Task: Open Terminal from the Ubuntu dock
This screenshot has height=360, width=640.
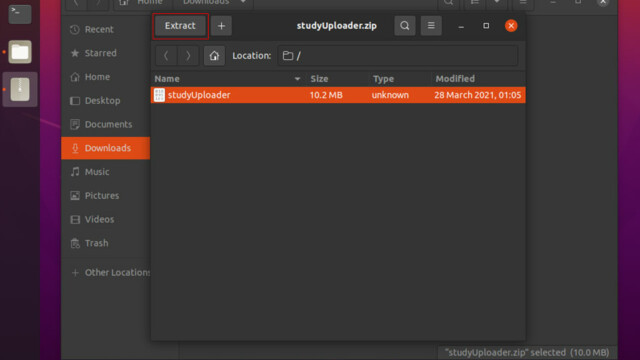Action: pos(20,14)
